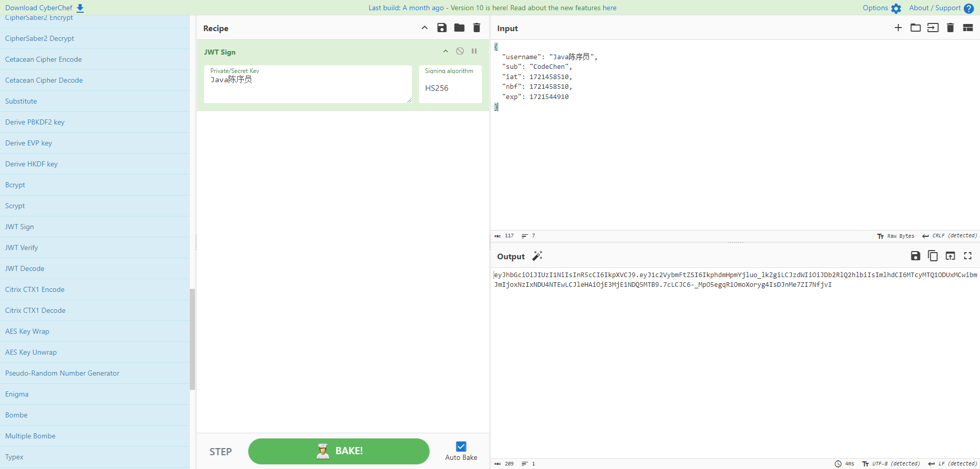Select JWT Verify operation in list

pyautogui.click(x=21, y=248)
